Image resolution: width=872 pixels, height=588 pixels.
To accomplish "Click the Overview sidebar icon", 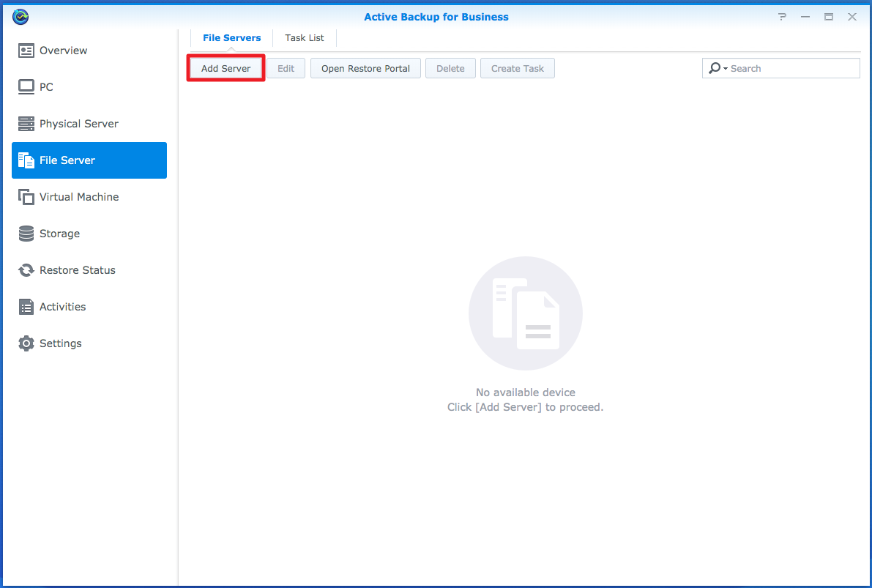I will coord(26,51).
